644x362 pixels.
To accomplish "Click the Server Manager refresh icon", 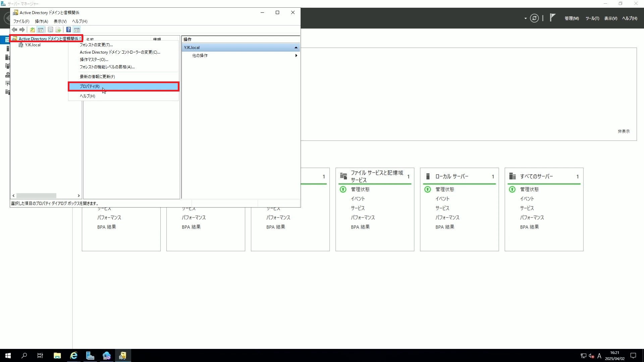I will [534, 18].
